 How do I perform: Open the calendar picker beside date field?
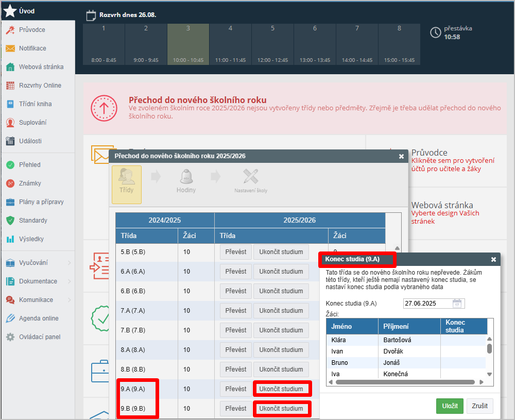(x=457, y=303)
